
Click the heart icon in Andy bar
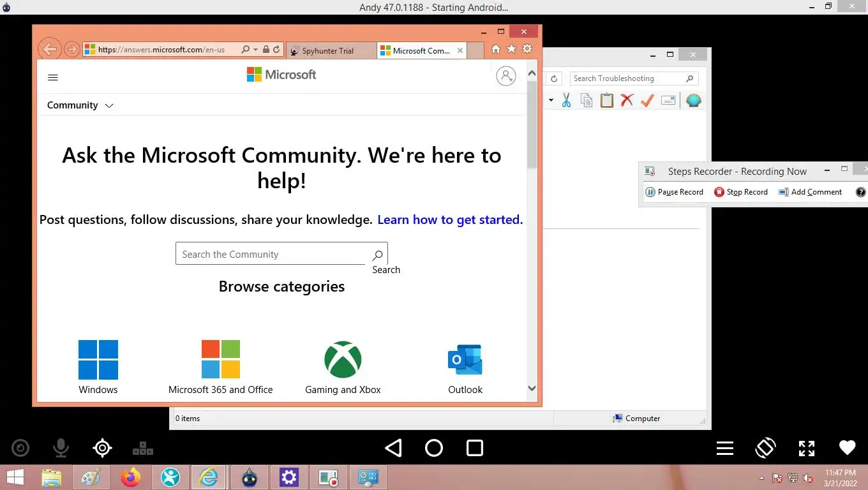[847, 448]
